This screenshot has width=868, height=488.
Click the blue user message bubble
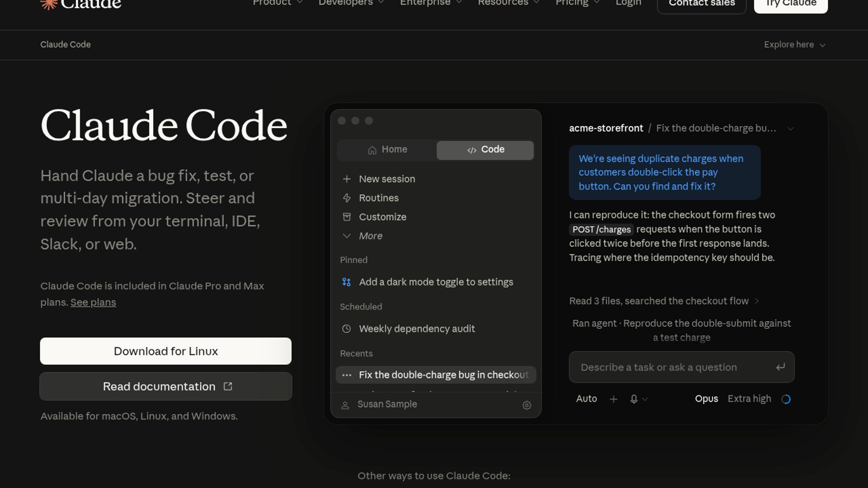(x=665, y=173)
